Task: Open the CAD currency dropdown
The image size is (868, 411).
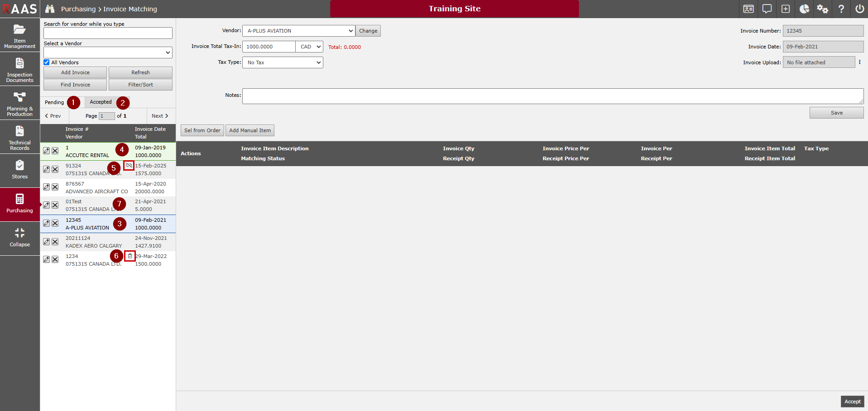Action: [x=310, y=47]
